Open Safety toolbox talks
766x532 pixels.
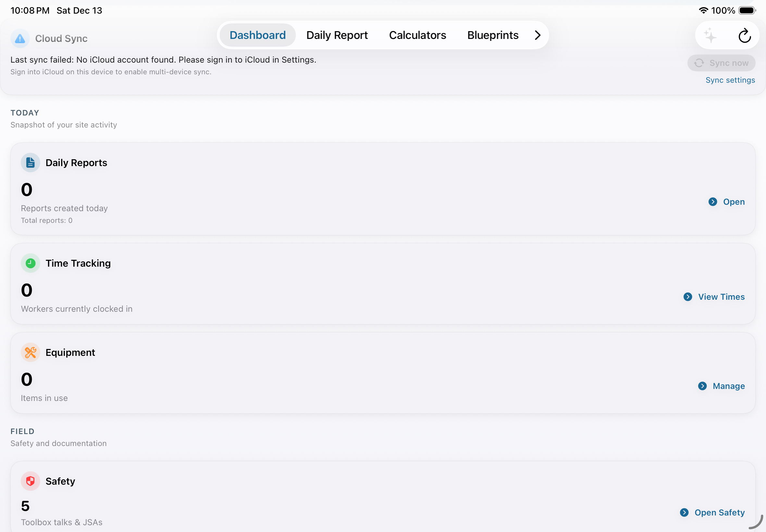coord(719,512)
